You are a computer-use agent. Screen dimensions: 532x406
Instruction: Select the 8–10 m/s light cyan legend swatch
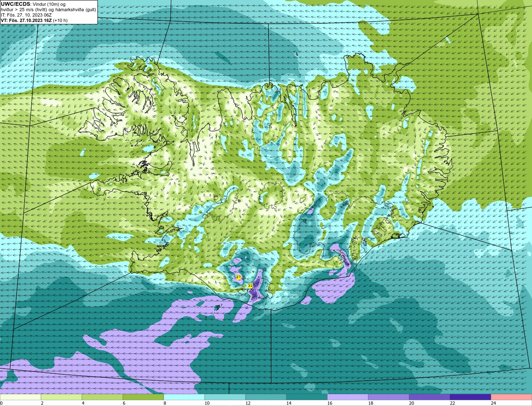pyautogui.click(x=185, y=397)
